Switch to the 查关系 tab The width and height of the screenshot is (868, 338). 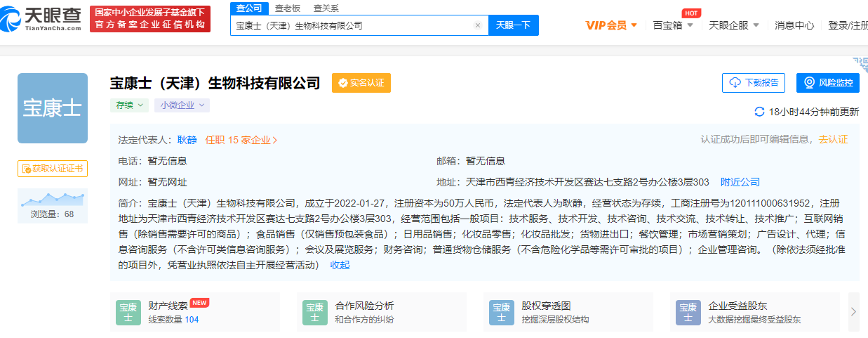(x=326, y=8)
